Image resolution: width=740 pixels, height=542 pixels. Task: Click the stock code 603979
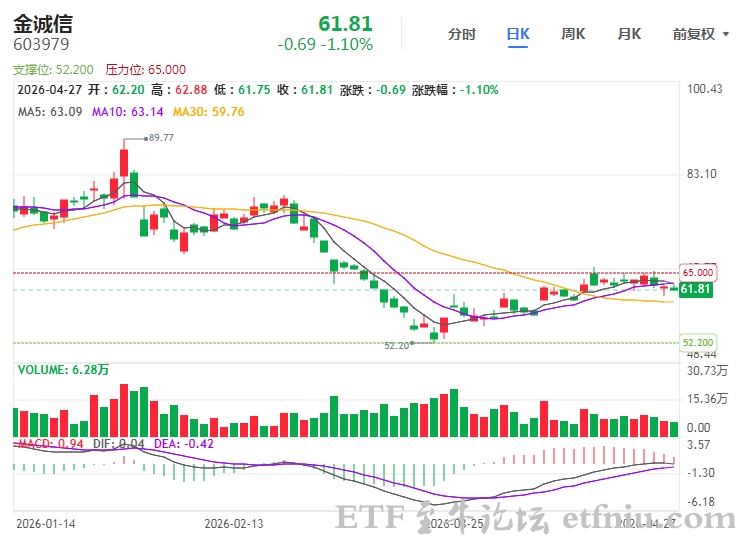pos(41,44)
